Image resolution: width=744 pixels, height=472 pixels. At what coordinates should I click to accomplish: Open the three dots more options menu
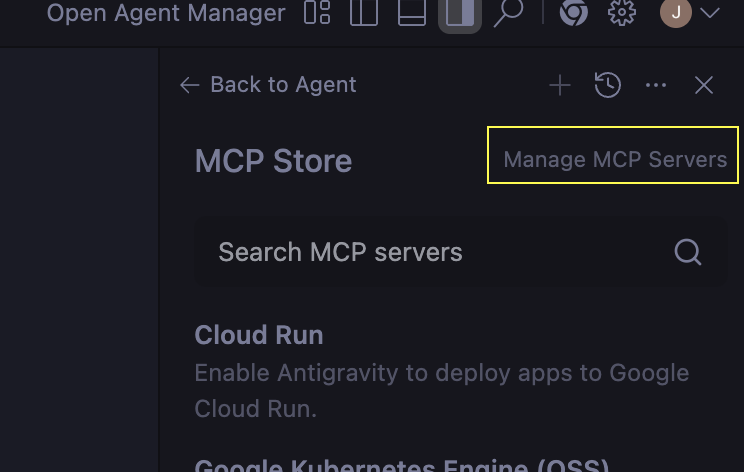(x=656, y=85)
